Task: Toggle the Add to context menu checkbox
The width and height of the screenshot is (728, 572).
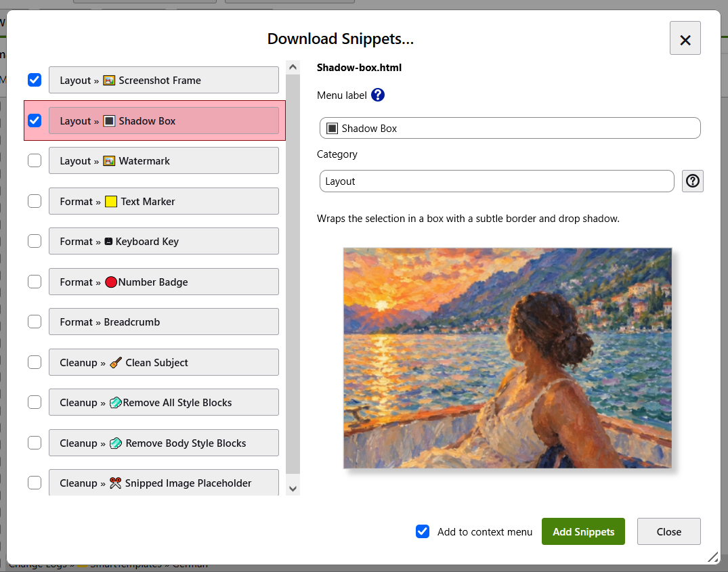Action: [x=423, y=531]
